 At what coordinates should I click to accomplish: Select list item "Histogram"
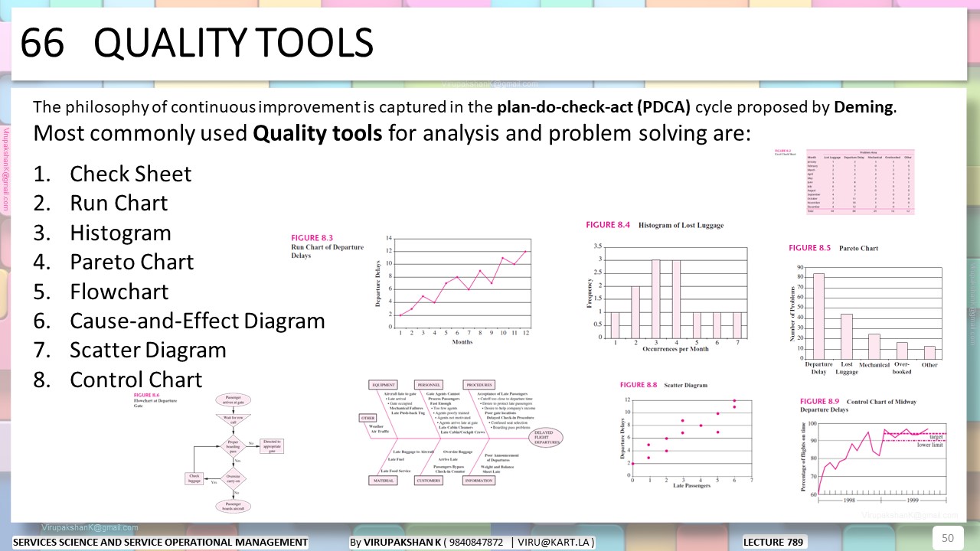pyautogui.click(x=120, y=233)
